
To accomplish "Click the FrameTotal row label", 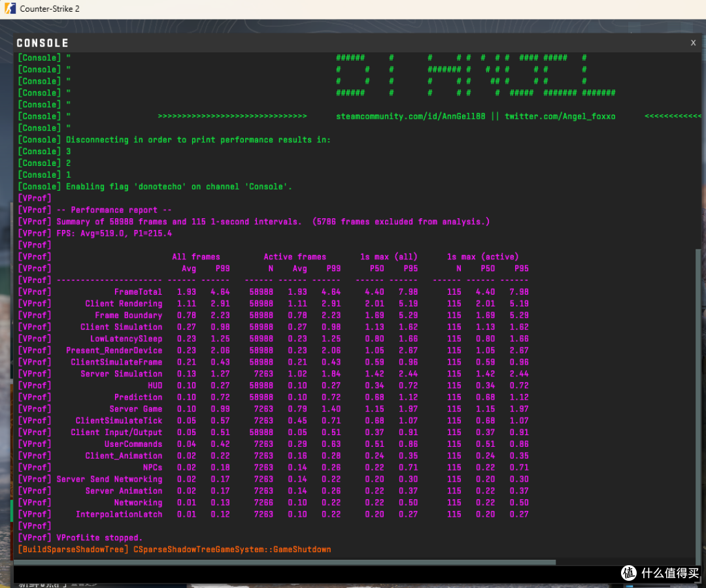I will point(138,292).
